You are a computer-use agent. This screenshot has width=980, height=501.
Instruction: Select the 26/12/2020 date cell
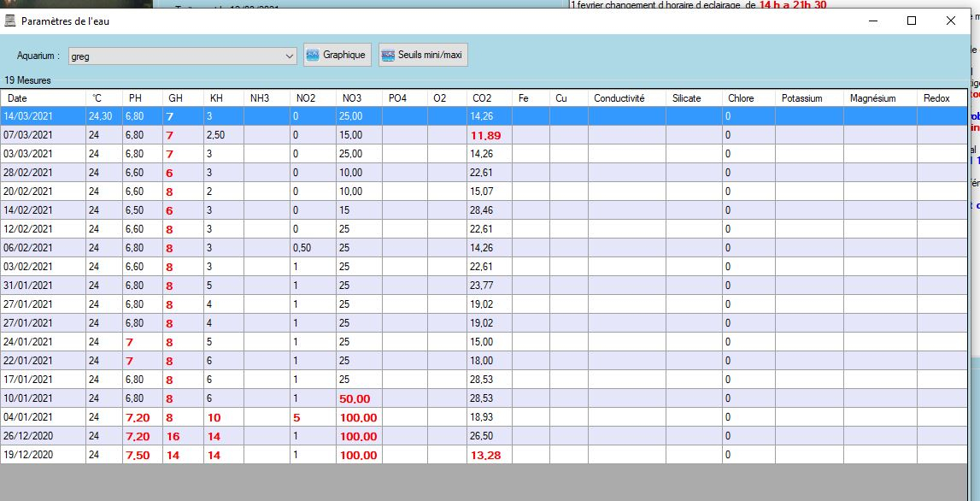(43, 435)
